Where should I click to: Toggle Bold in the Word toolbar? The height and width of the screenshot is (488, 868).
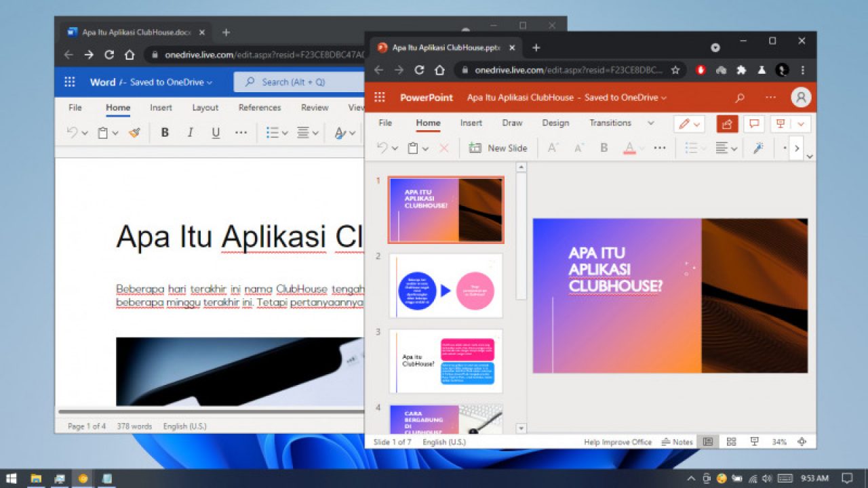[165, 133]
